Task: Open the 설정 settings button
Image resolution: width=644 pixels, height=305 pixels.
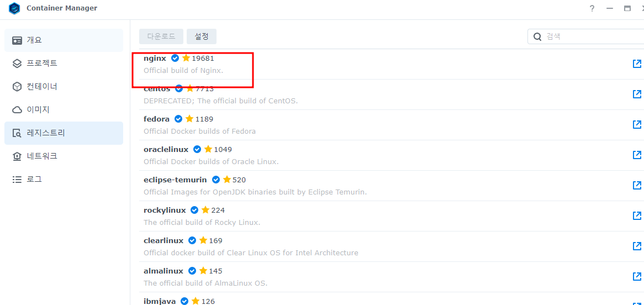Action: point(202,36)
